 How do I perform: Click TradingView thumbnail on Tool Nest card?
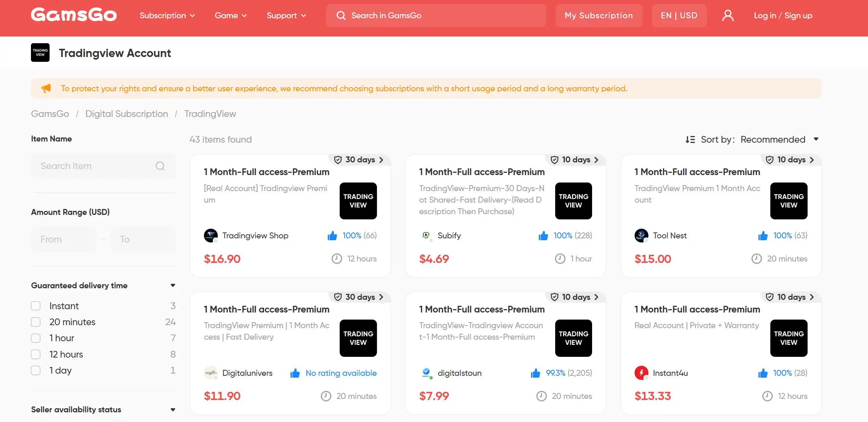coord(789,201)
